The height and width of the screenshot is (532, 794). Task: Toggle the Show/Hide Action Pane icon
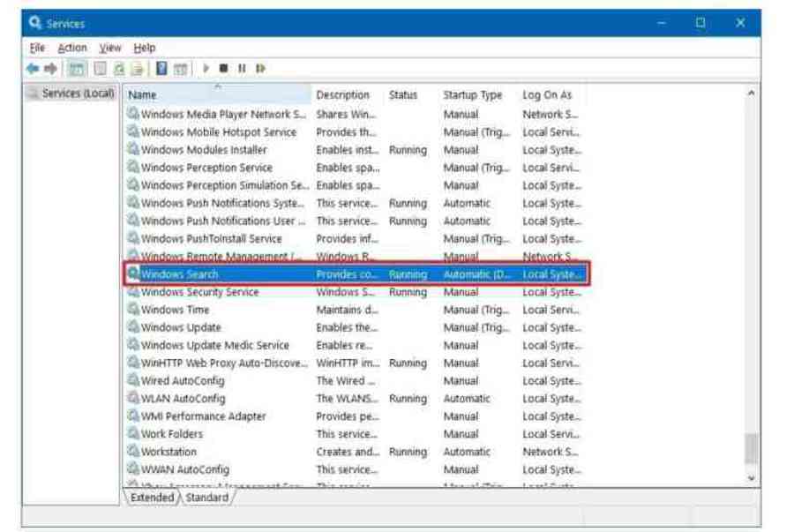point(180,68)
